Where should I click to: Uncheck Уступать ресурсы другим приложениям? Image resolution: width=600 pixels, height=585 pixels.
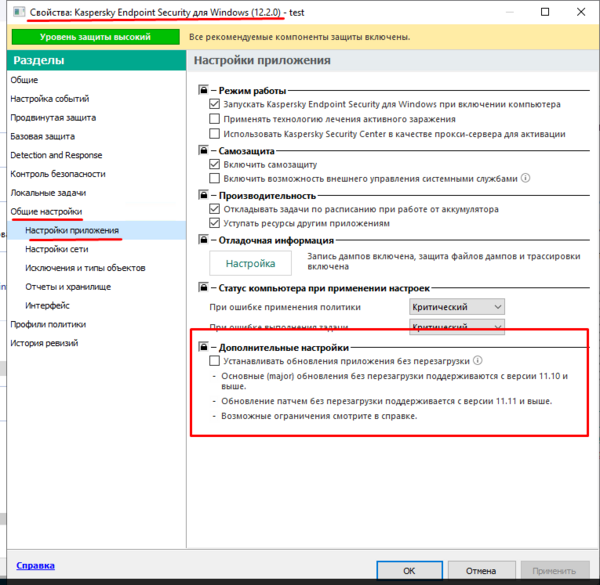tap(214, 223)
